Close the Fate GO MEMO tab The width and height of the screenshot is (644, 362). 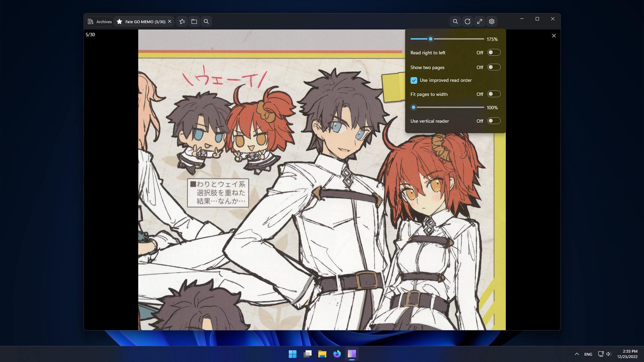coord(170,21)
